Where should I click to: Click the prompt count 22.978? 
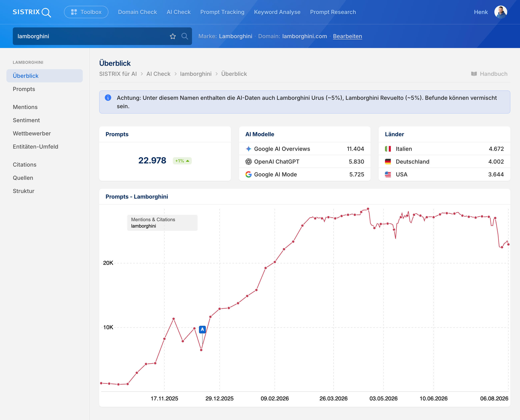tap(152, 160)
